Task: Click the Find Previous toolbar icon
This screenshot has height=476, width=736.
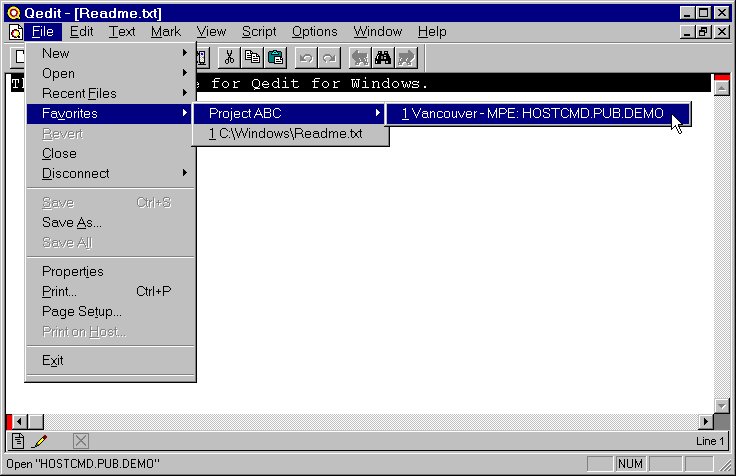Action: click(x=360, y=58)
